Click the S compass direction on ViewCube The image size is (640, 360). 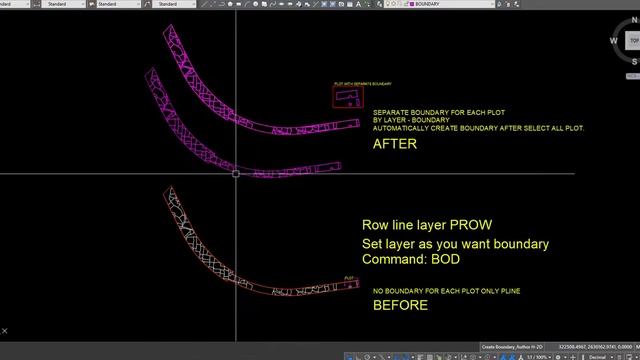click(634, 62)
